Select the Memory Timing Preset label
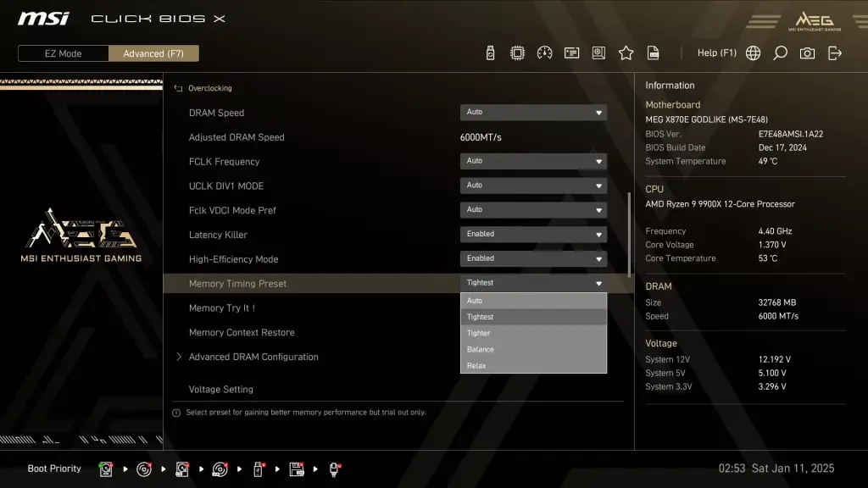 pos(237,284)
